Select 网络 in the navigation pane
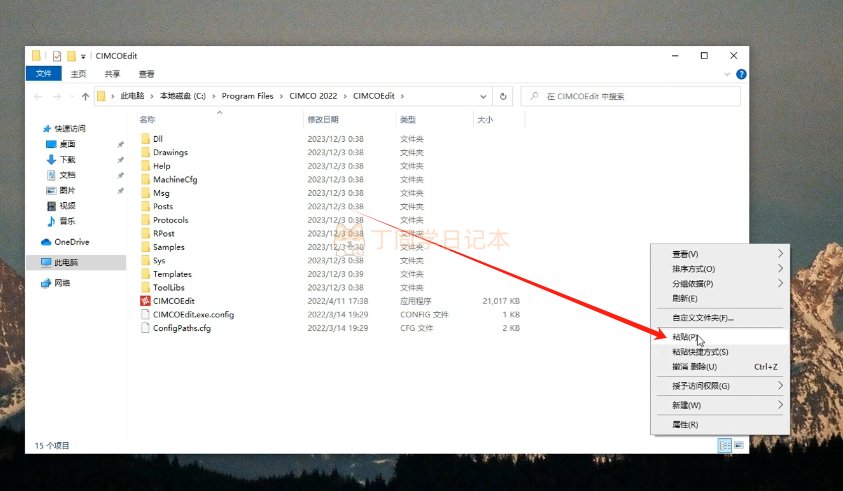 (62, 283)
